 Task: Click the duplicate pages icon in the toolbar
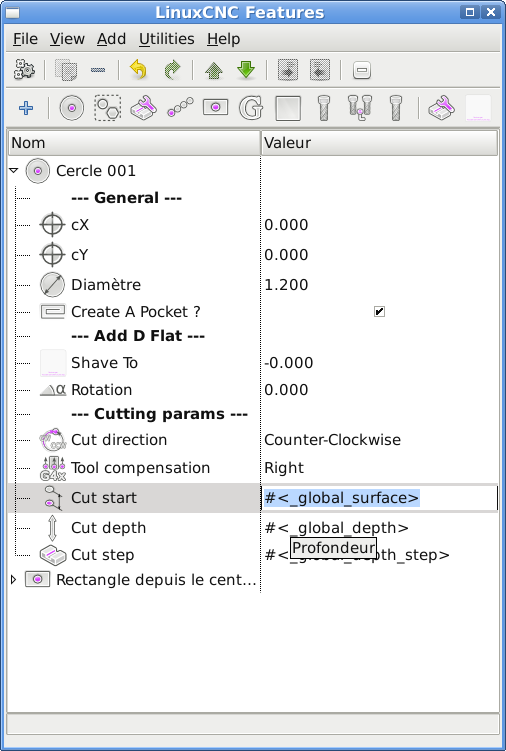pos(66,70)
